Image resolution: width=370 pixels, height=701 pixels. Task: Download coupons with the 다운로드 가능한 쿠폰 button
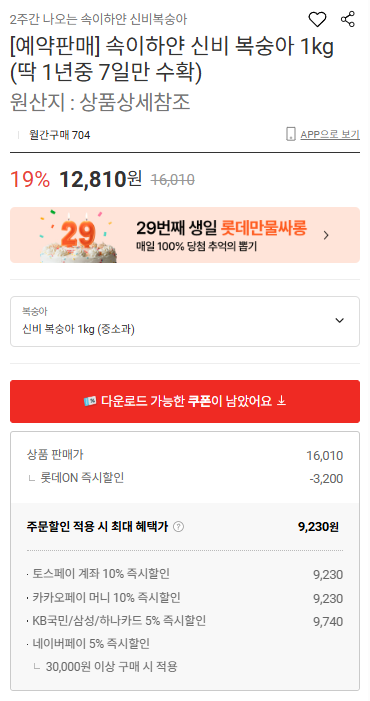click(x=185, y=401)
